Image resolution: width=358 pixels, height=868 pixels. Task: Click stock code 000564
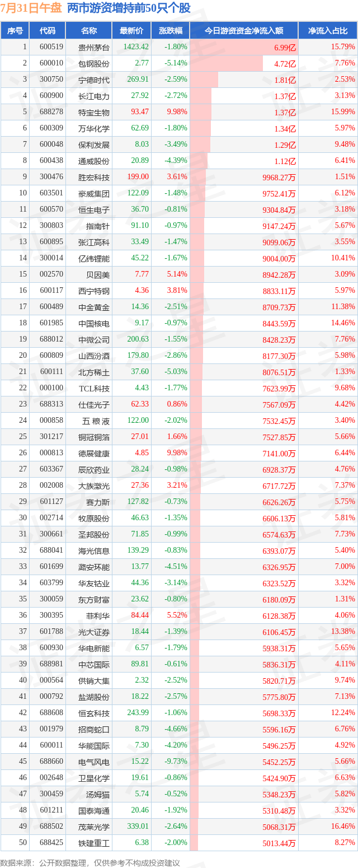click(51, 680)
